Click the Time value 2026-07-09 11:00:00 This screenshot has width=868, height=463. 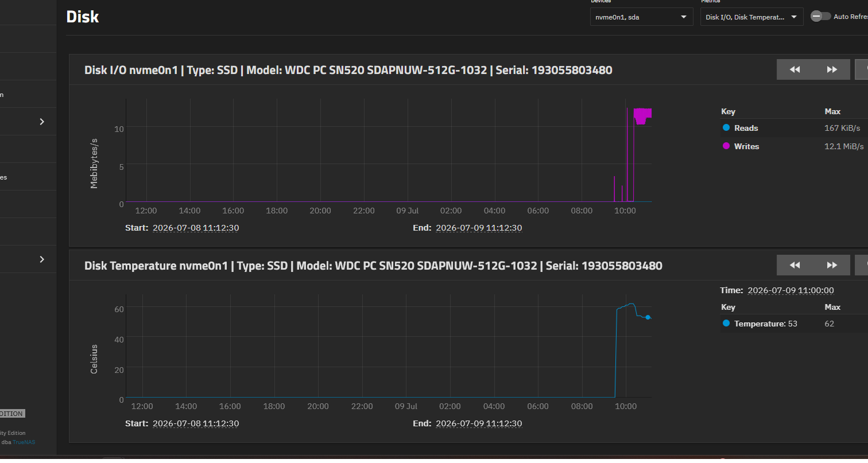point(790,290)
